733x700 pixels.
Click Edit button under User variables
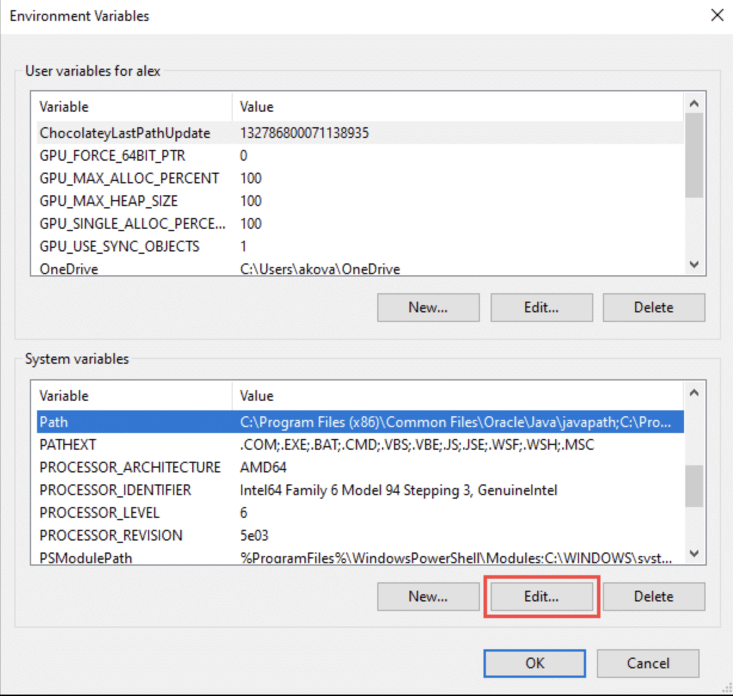[x=541, y=308]
